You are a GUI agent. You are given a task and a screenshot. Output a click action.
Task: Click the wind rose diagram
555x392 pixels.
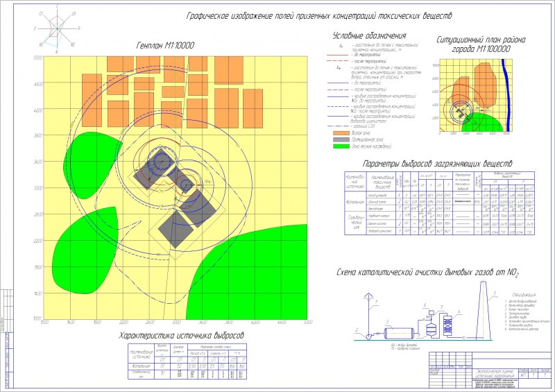pyautogui.click(x=57, y=29)
